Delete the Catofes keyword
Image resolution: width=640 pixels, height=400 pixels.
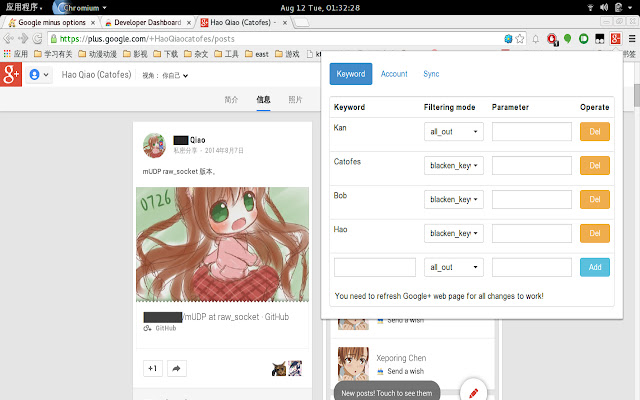tap(595, 166)
